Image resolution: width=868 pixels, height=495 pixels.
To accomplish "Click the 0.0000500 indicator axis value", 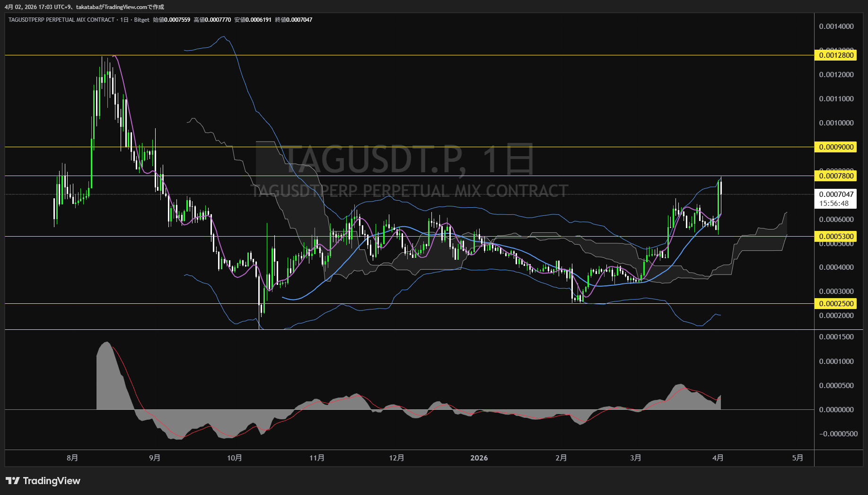I will (x=836, y=386).
